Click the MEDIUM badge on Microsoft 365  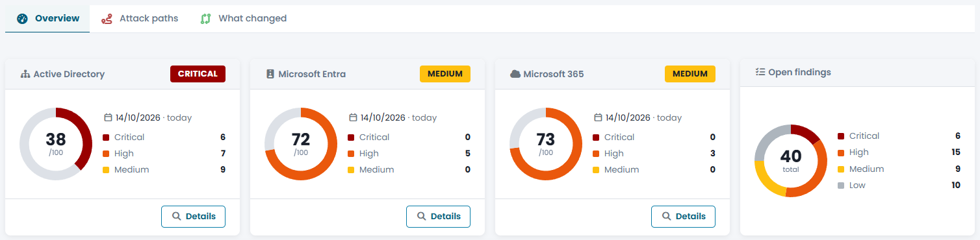point(690,74)
